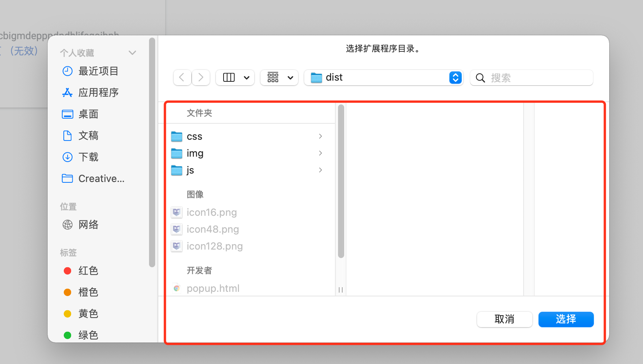The width and height of the screenshot is (643, 364).
Task: Choose the red tag
Action: coord(88,271)
